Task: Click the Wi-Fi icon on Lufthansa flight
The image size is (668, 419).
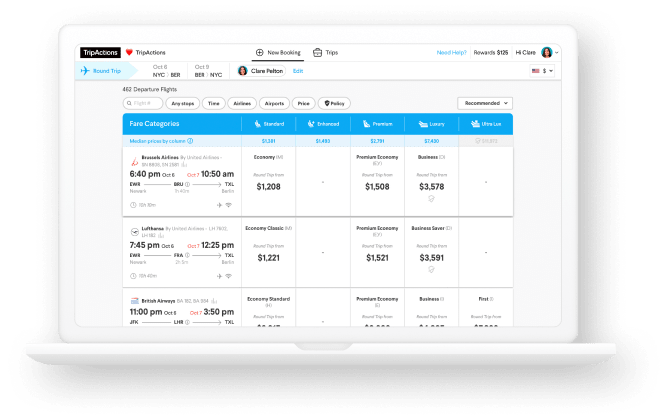Action: click(x=229, y=276)
